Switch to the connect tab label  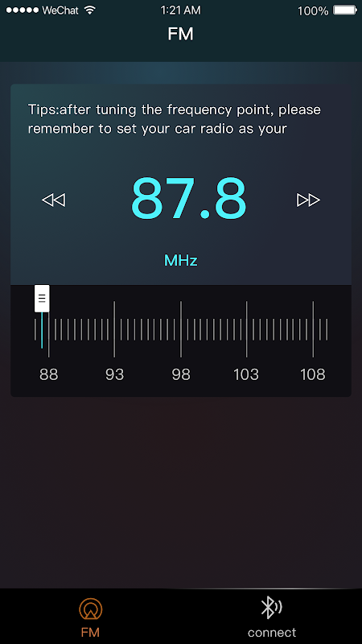point(272,632)
